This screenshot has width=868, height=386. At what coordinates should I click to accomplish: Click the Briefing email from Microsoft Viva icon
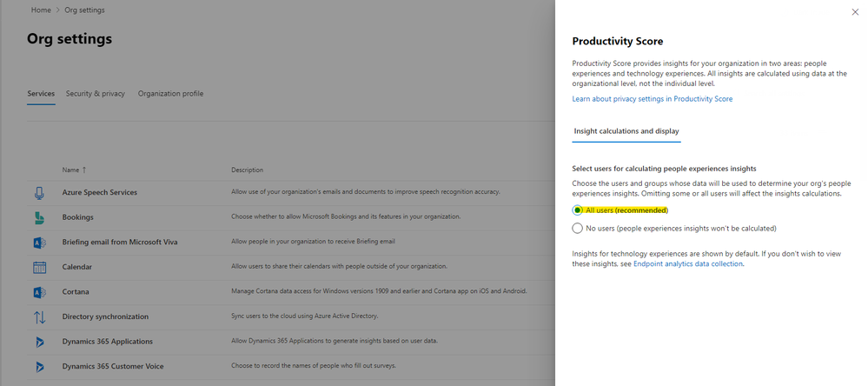[39, 243]
